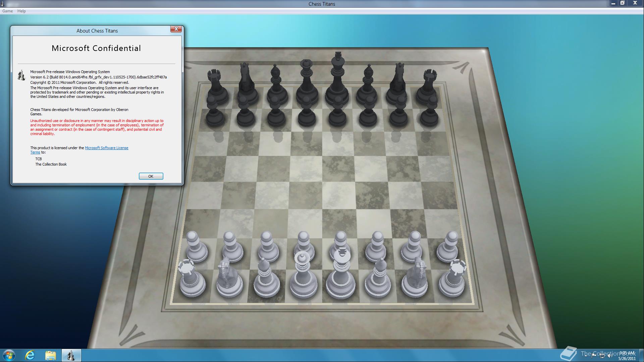This screenshot has height=362, width=644.
Task: Click OK in About Chess Titans dialog
Action: pyautogui.click(x=151, y=176)
